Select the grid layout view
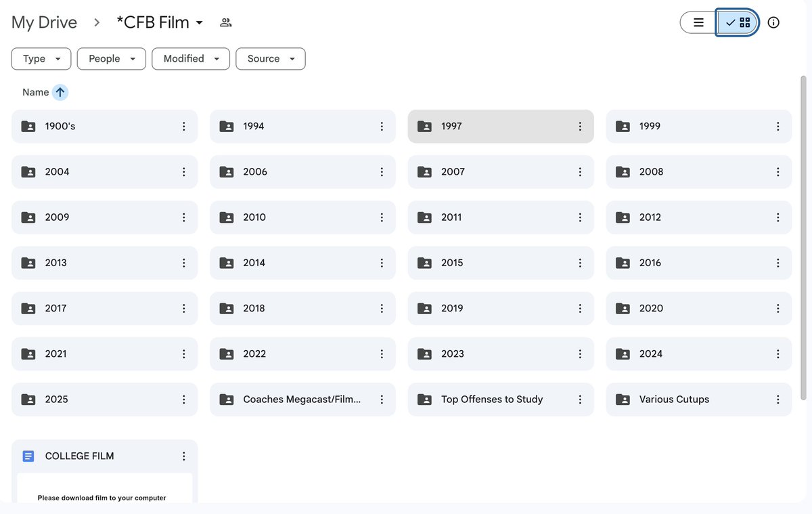Image resolution: width=812 pixels, height=514 pixels. (738, 22)
